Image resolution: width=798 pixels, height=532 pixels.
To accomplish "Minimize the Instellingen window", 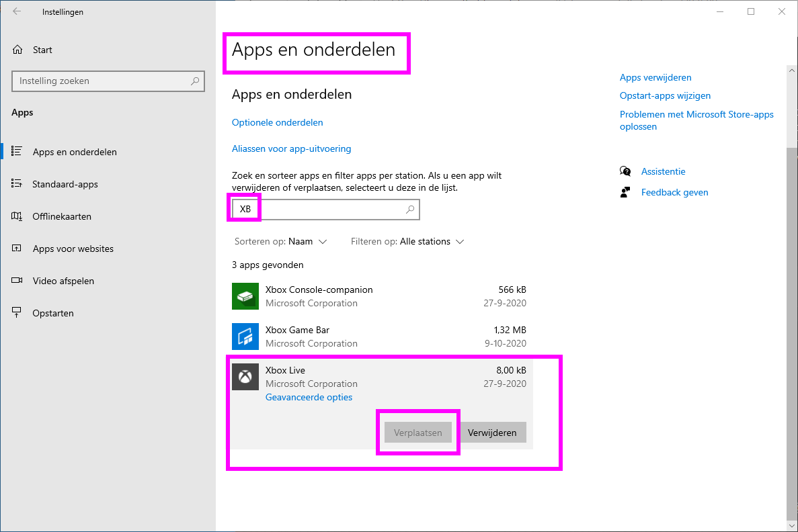I will click(x=719, y=11).
